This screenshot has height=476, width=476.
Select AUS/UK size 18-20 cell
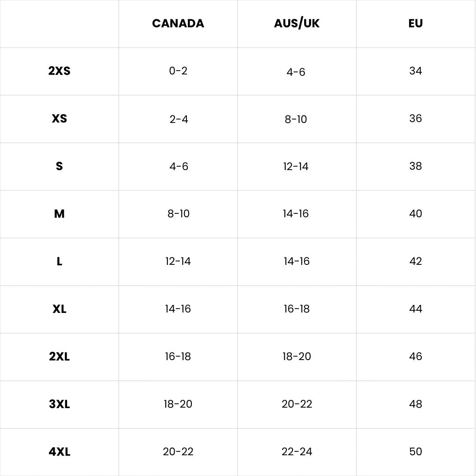pos(297,357)
